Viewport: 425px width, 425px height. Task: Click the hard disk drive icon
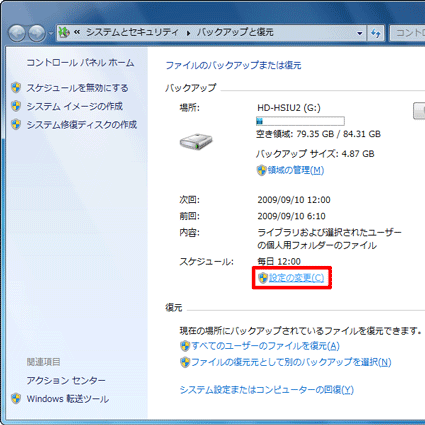point(196,142)
